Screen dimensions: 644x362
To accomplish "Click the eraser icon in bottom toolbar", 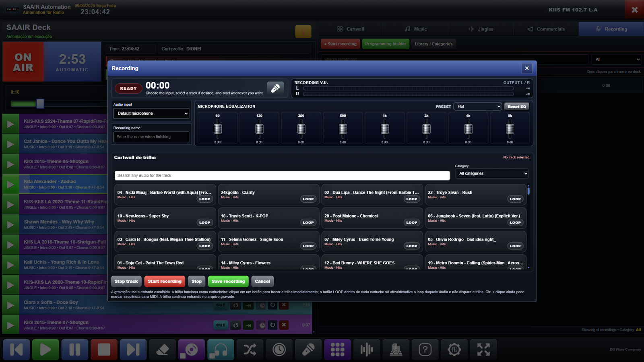I will pos(162,350).
